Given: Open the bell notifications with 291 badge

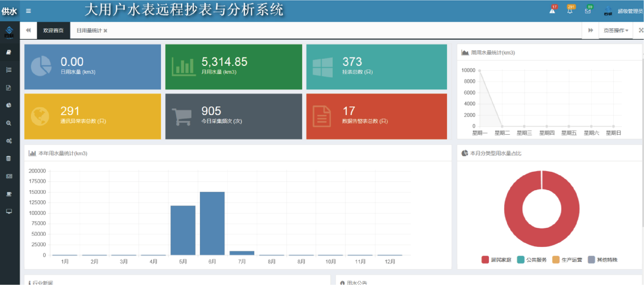Looking at the screenshot, I should click(570, 11).
